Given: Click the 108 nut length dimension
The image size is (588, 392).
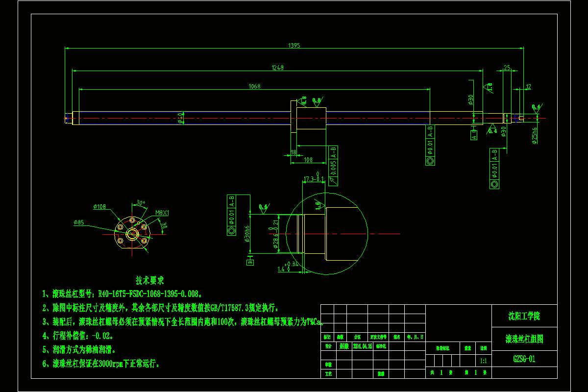Looking at the screenshot, I should (308, 160).
